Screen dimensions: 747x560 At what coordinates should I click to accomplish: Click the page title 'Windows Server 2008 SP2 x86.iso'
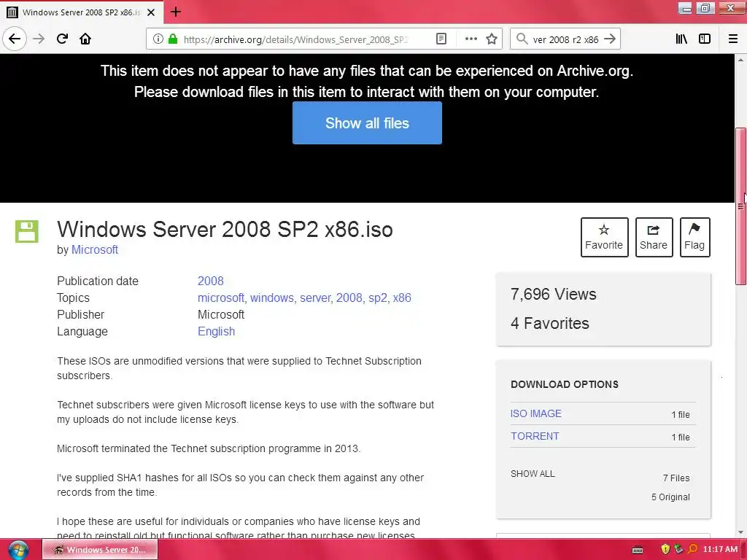coord(225,229)
